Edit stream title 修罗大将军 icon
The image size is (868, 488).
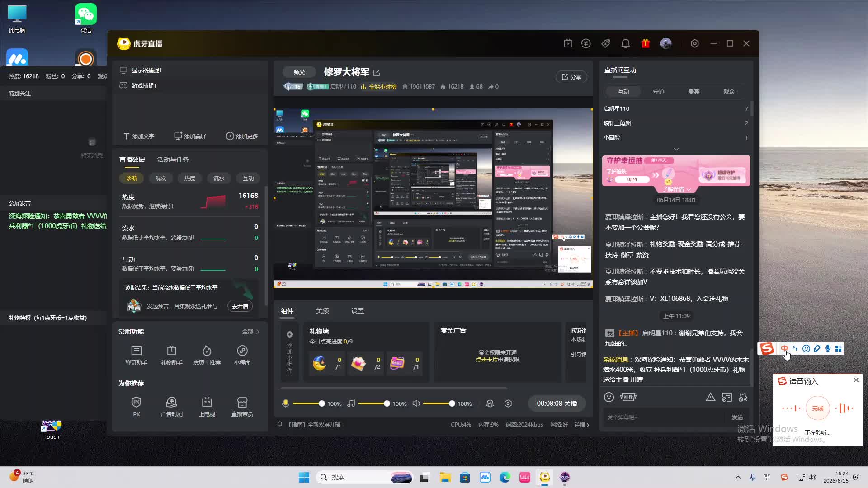377,72
